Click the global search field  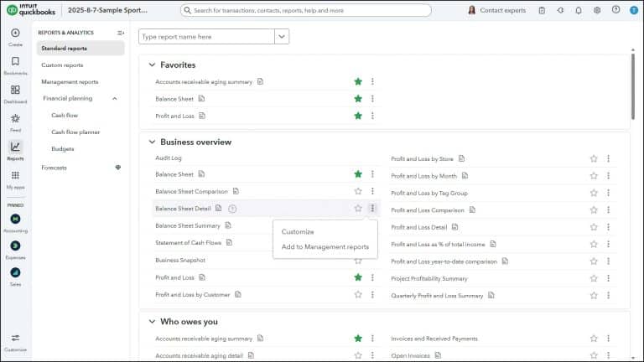(x=306, y=10)
